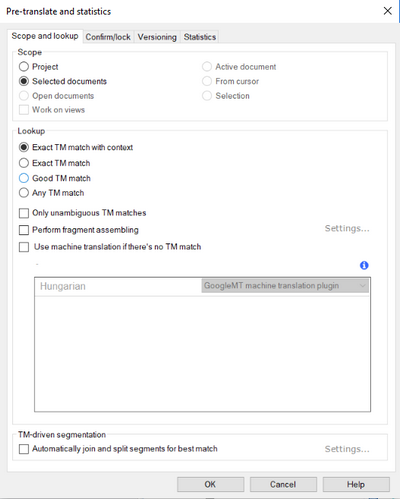Click the Cancel button
This screenshot has height=499, width=400.
[283, 484]
